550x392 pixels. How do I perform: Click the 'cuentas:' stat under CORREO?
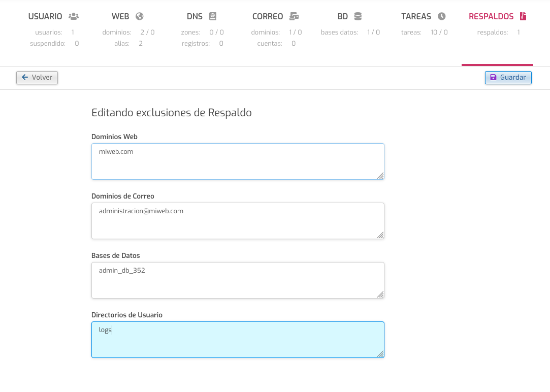click(x=276, y=44)
